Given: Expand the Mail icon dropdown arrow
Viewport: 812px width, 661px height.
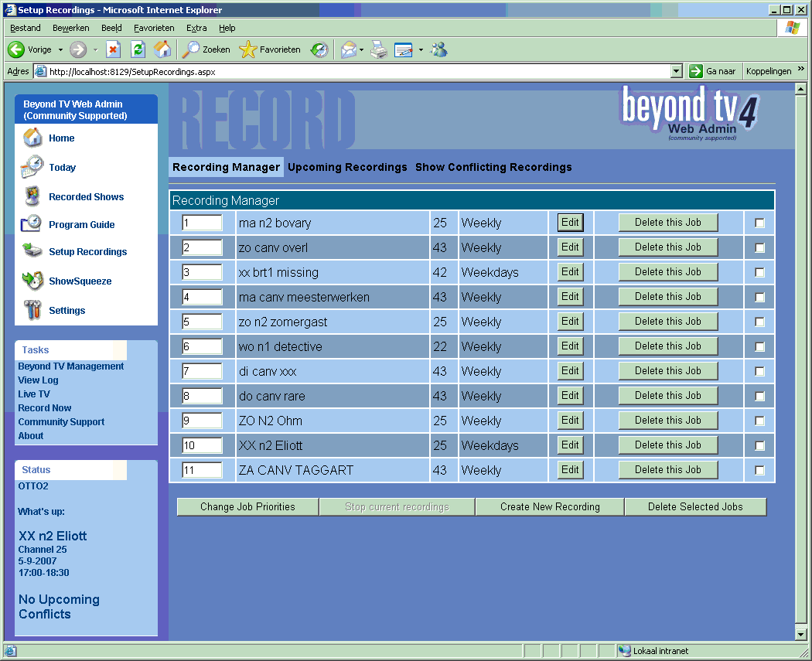Looking at the screenshot, I should coord(361,49).
